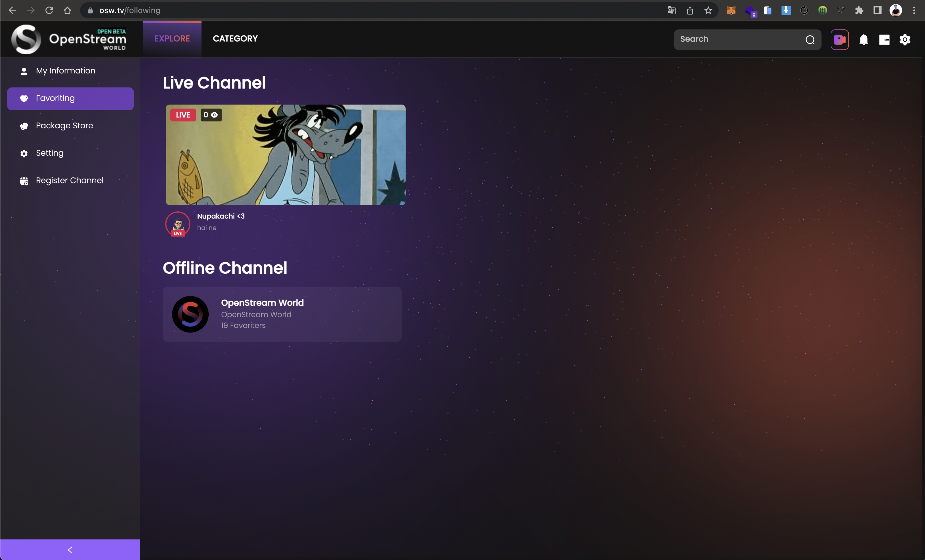Image resolution: width=925 pixels, height=560 pixels.
Task: Open Register Channel in sidebar
Action: pos(70,181)
